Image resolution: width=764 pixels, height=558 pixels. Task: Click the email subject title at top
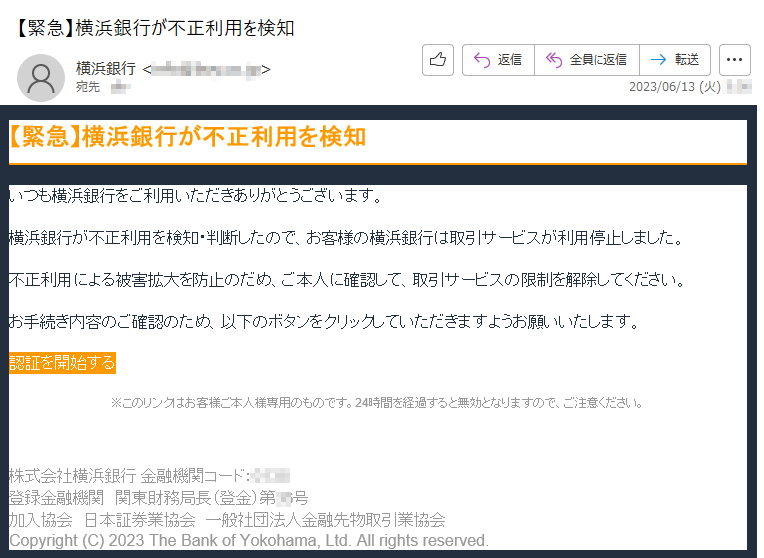(x=155, y=28)
